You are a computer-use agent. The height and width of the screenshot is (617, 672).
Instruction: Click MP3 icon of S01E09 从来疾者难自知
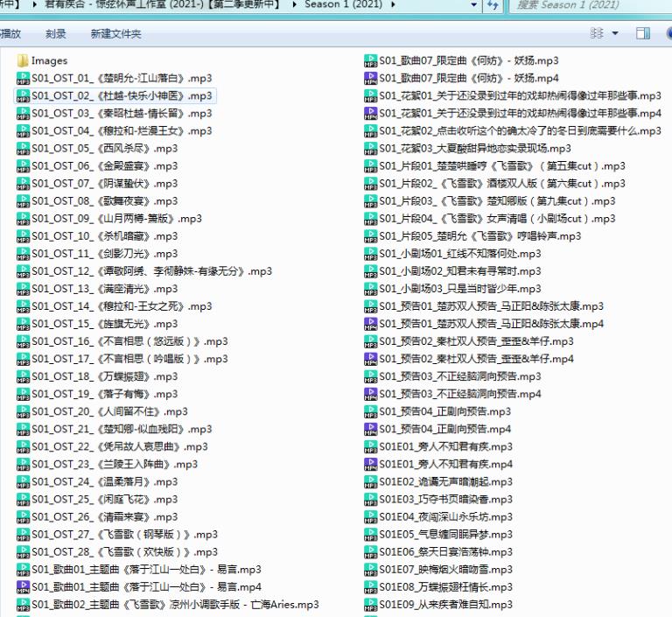370,605
